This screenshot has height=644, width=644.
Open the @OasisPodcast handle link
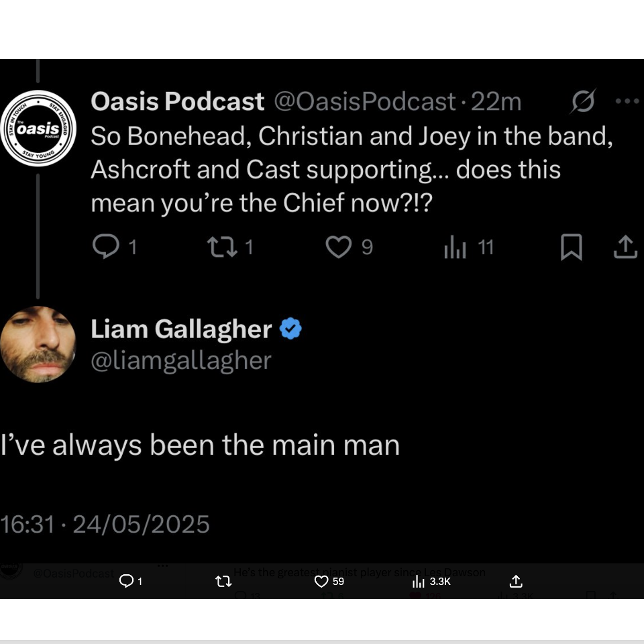point(364,101)
